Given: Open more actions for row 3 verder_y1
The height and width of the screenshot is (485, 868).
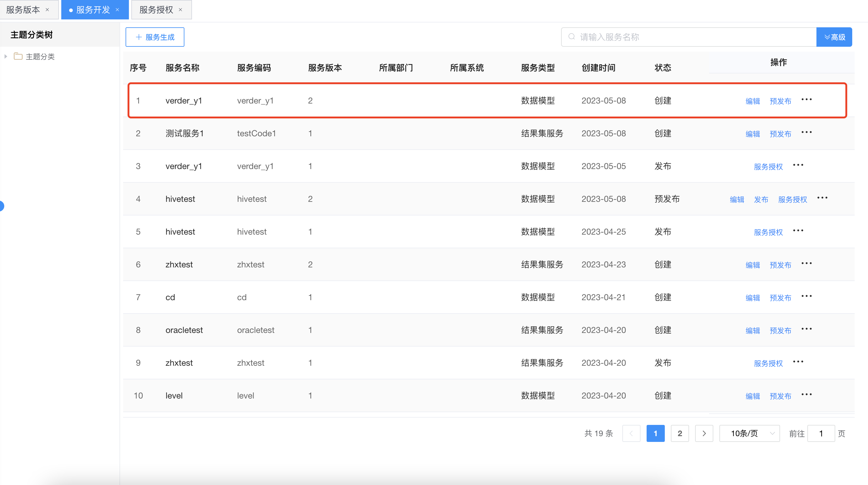Looking at the screenshot, I should click(x=798, y=165).
